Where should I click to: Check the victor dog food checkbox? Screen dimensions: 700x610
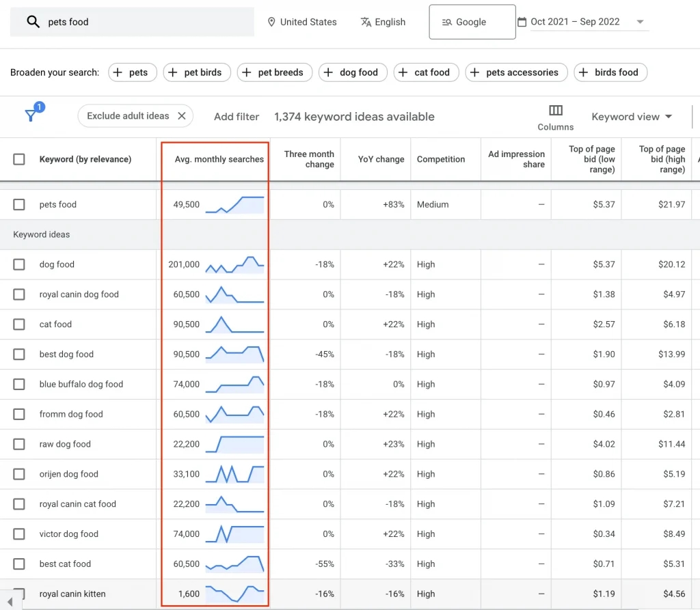tap(18, 533)
